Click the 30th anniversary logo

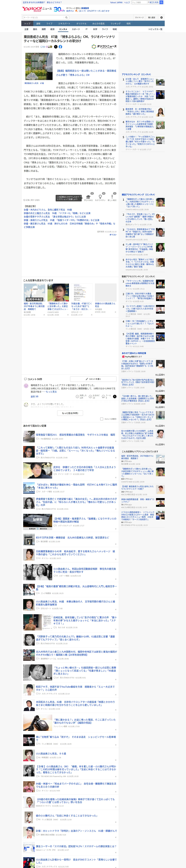pyautogui.click(x=59, y=9)
